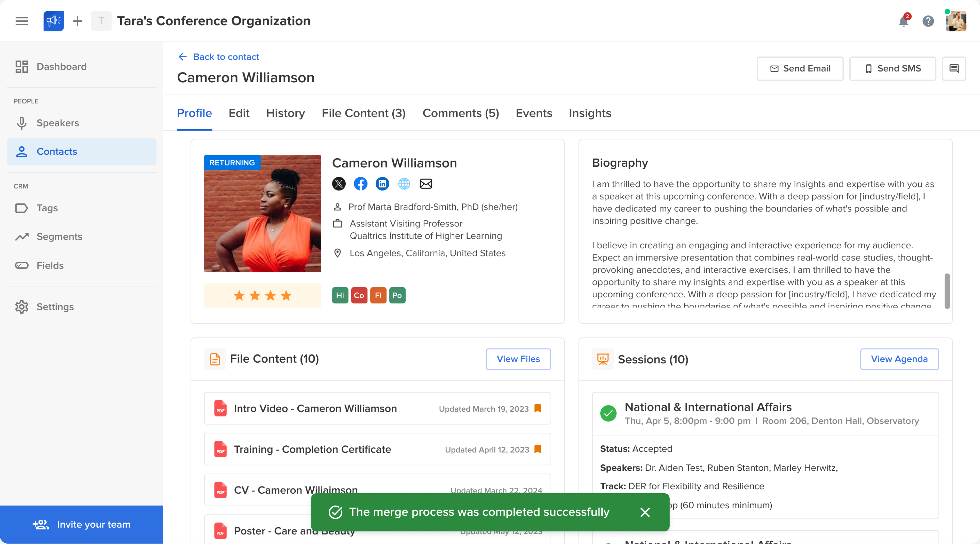Open Cameron's LinkedIn profile icon
This screenshot has height=544, width=980.
(x=382, y=184)
